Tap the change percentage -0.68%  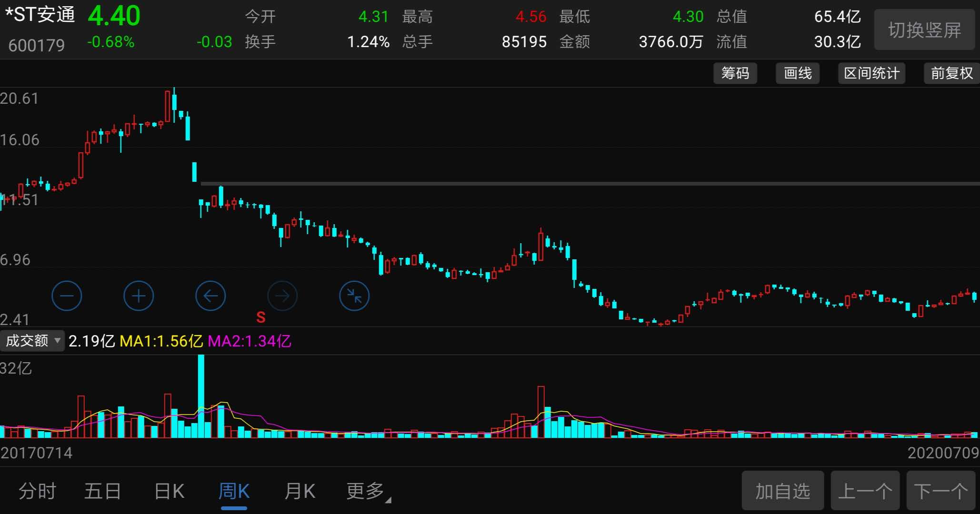(110, 42)
